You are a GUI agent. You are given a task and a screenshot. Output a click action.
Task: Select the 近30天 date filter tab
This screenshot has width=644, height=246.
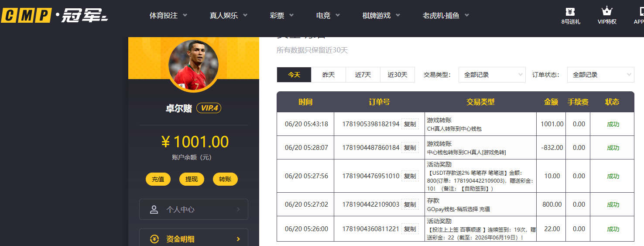point(397,75)
